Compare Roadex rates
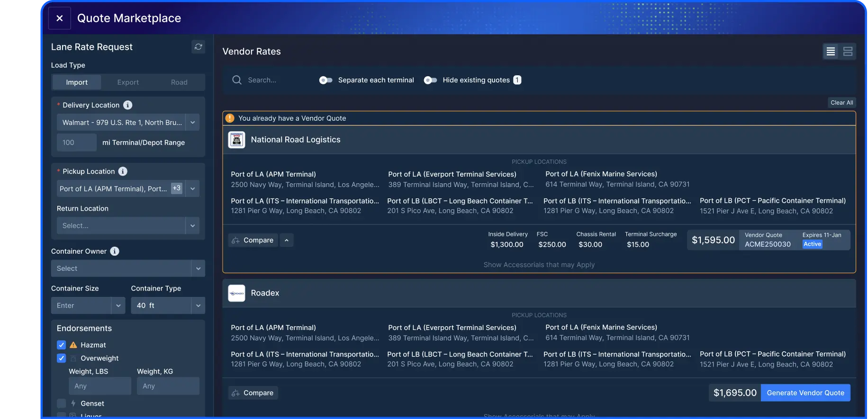Image resolution: width=868 pixels, height=419 pixels. pyautogui.click(x=253, y=393)
